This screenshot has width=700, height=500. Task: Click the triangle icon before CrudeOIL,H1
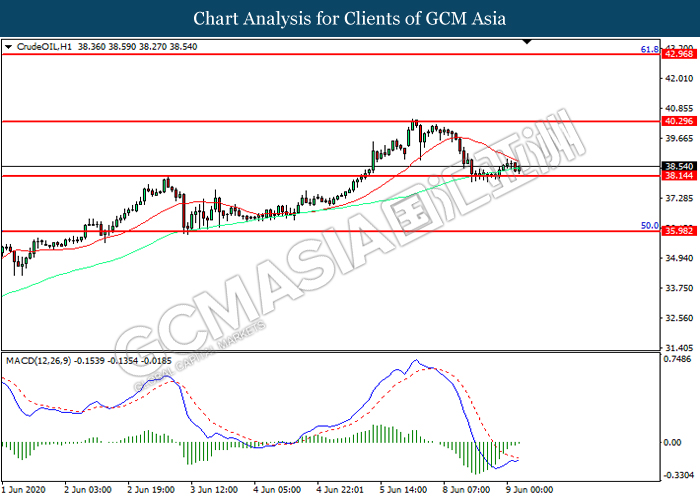coord(8,47)
